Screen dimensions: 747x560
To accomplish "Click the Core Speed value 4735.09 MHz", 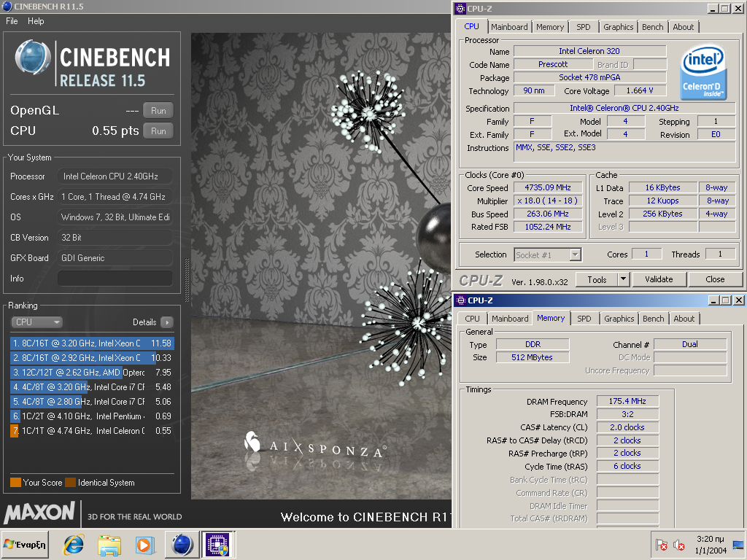I will 548,187.
